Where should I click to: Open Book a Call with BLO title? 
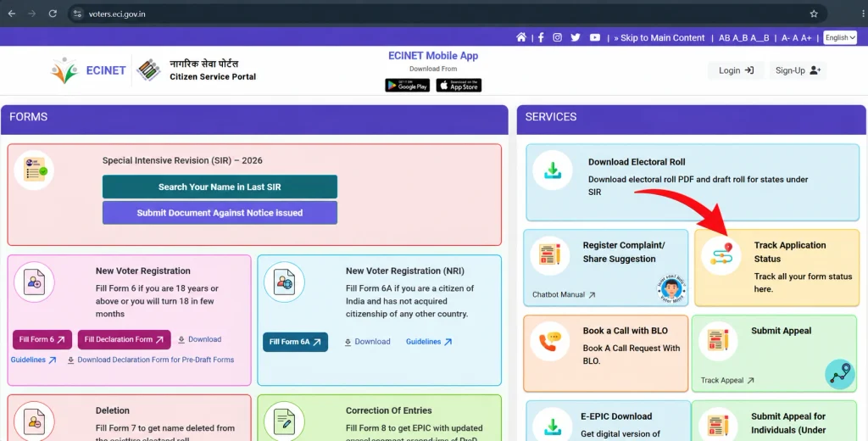tap(626, 331)
